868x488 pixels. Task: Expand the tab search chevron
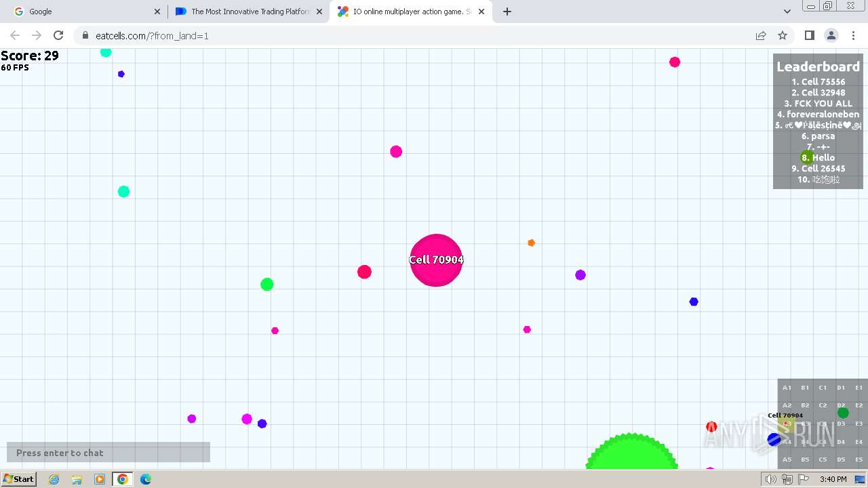[x=787, y=12]
